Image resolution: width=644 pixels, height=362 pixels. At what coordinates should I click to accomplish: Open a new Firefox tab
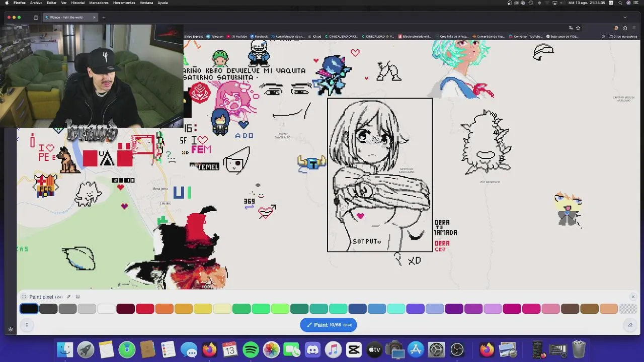pos(104,17)
